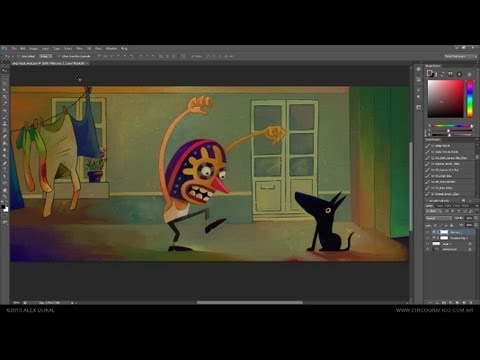The width and height of the screenshot is (480, 360).
Task: Select the Move tool in the toolbox
Action: (x=5, y=70)
